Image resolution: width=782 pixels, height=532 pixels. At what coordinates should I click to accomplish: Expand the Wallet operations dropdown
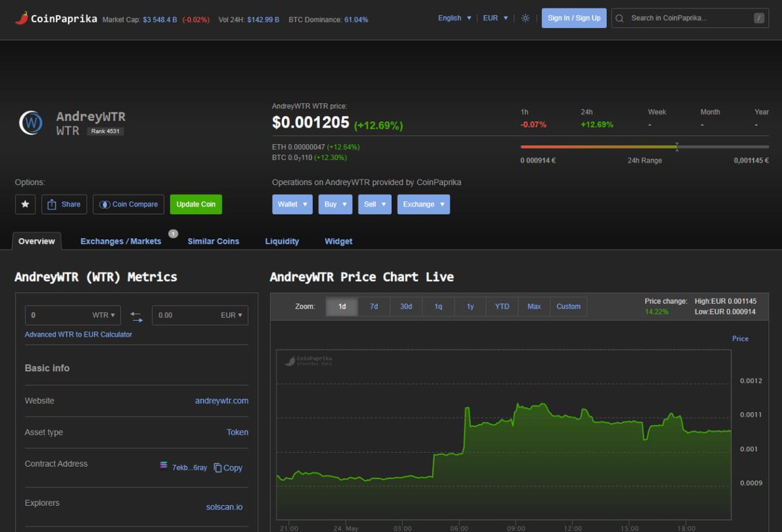point(293,204)
